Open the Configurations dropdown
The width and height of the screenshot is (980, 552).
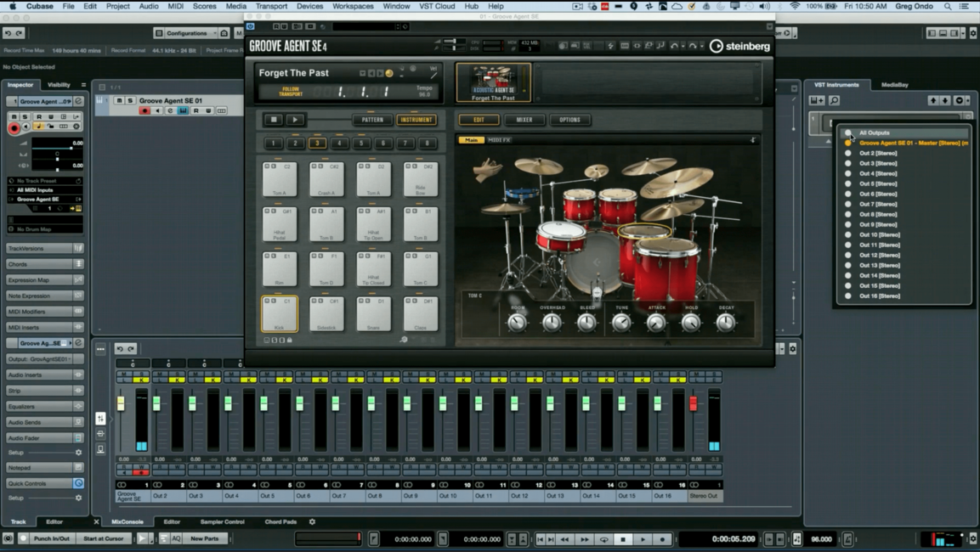coord(185,33)
